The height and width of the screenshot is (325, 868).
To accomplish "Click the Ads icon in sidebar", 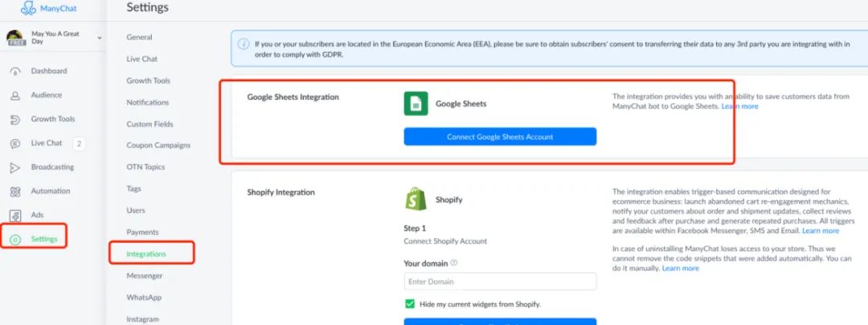I will pos(15,216).
